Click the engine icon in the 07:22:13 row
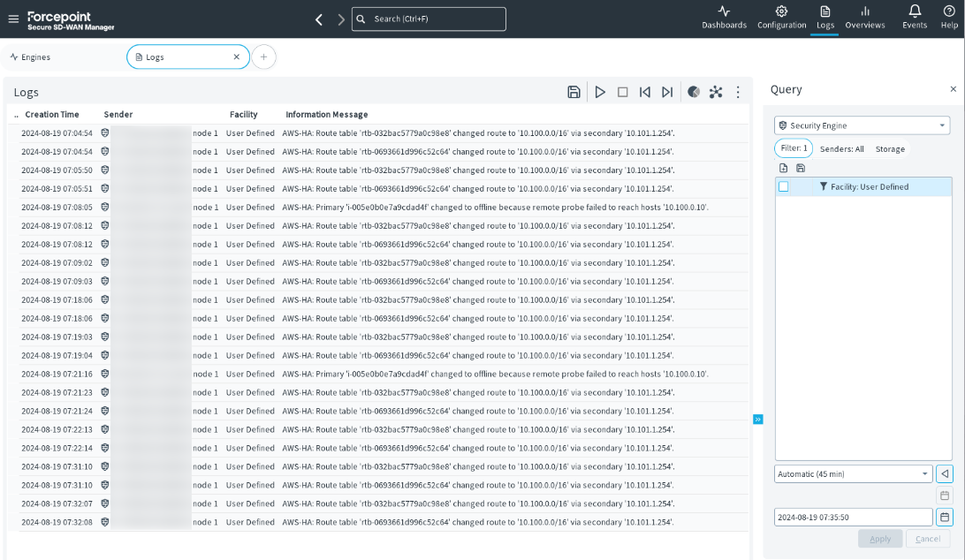965x560 pixels. [x=104, y=429]
